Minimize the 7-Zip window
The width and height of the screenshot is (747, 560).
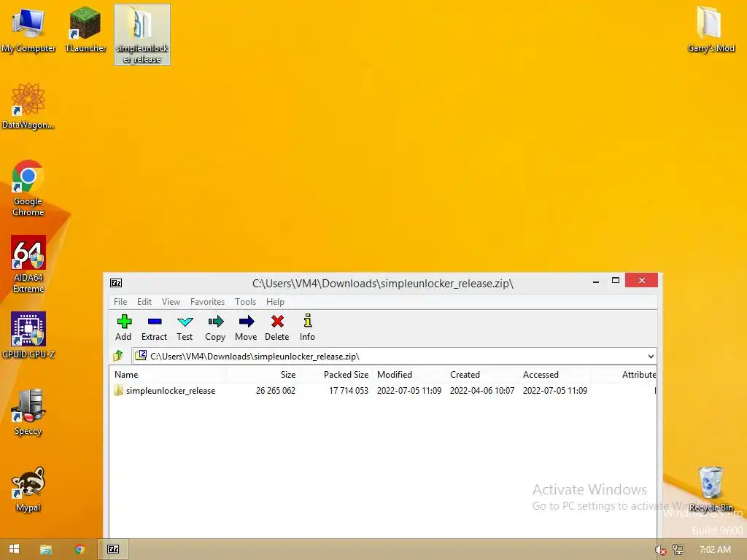(x=595, y=281)
